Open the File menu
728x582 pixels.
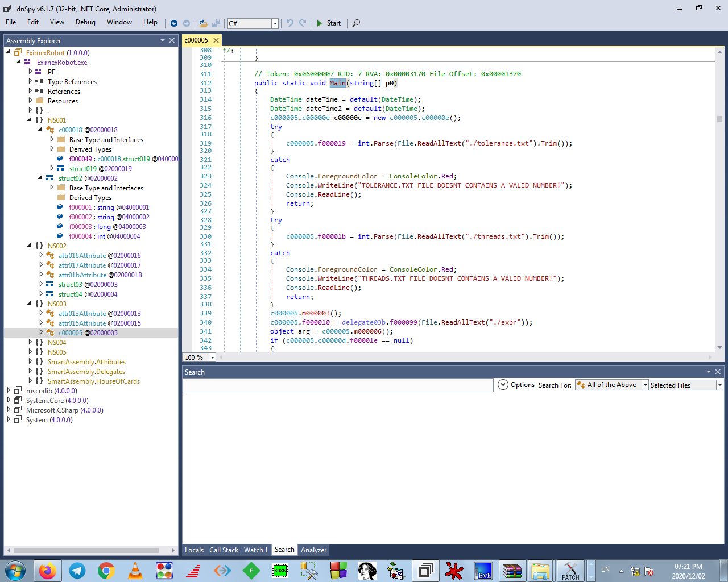click(11, 22)
